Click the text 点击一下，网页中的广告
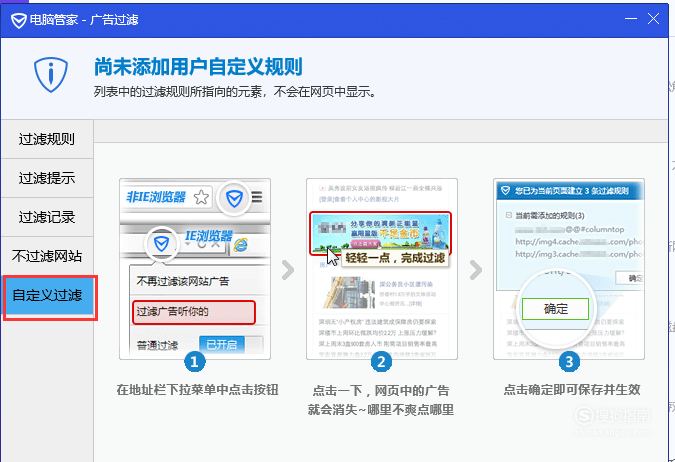This screenshot has width=675, height=462. point(381,391)
